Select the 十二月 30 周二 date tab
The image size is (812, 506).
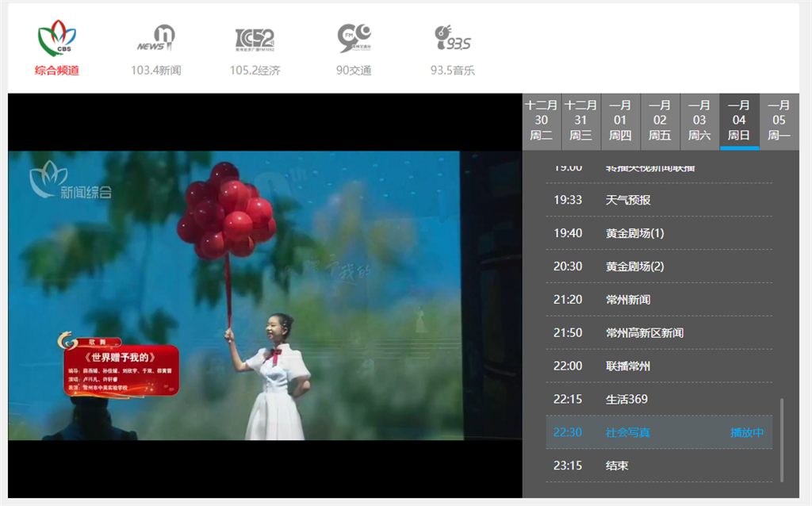pos(542,121)
